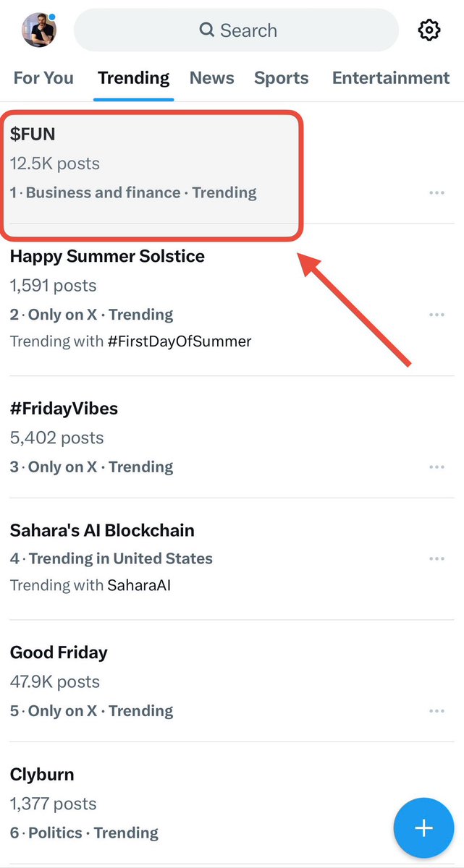Show more options for Happy Summer Solstice

click(436, 315)
